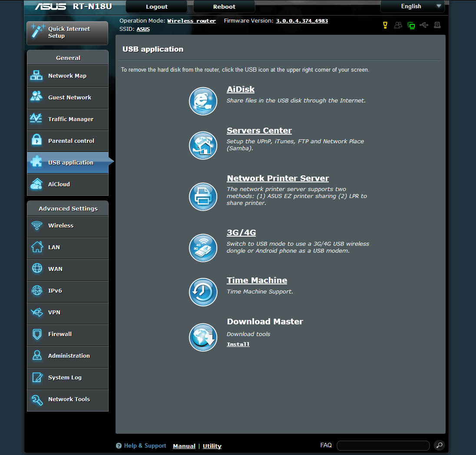476x455 pixels.
Task: Click the ASUS logo
Action: [x=50, y=7]
